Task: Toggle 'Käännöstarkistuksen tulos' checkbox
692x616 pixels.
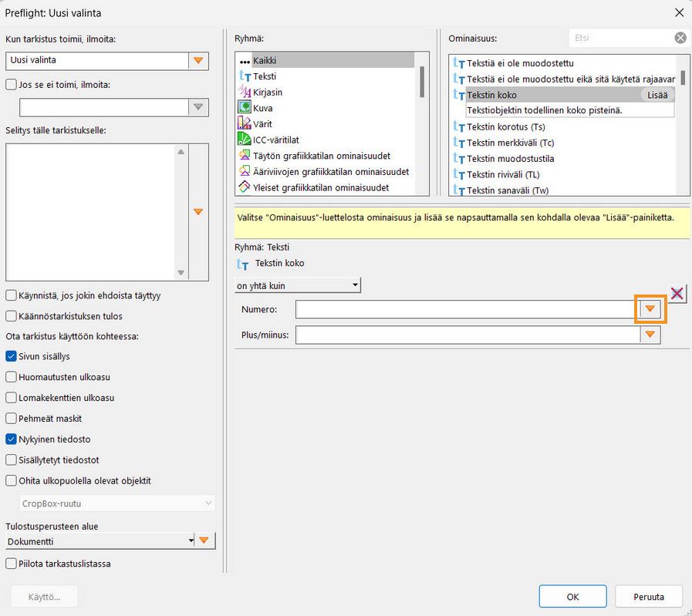Action: coord(11,316)
